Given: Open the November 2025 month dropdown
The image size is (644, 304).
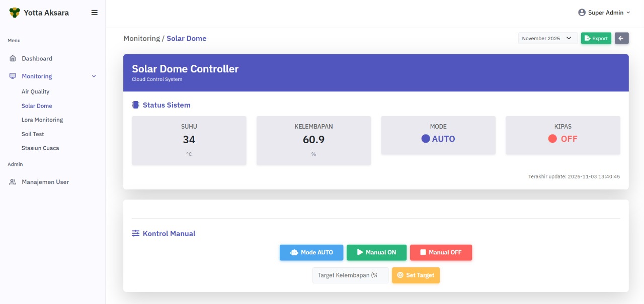Looking at the screenshot, I should 547,38.
